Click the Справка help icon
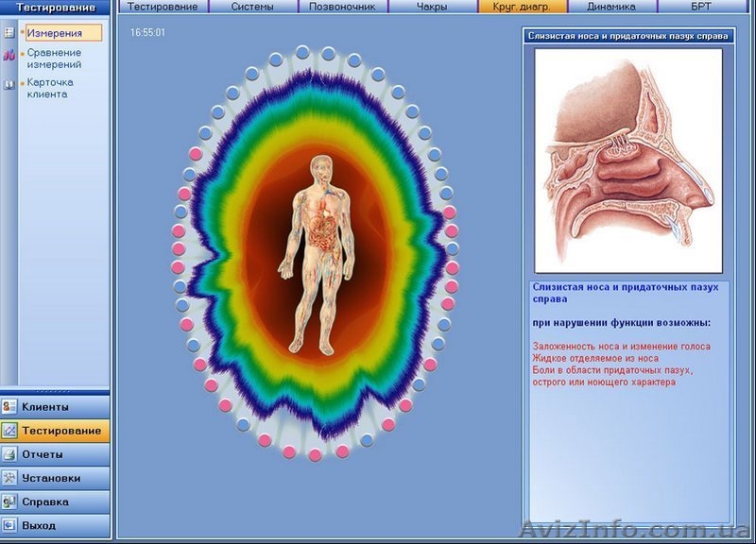 9,501
